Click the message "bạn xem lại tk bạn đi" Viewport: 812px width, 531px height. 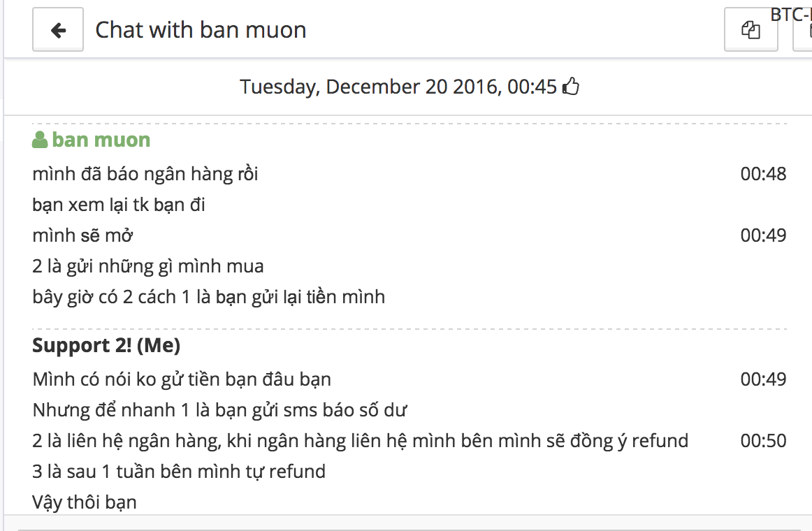[x=119, y=205]
